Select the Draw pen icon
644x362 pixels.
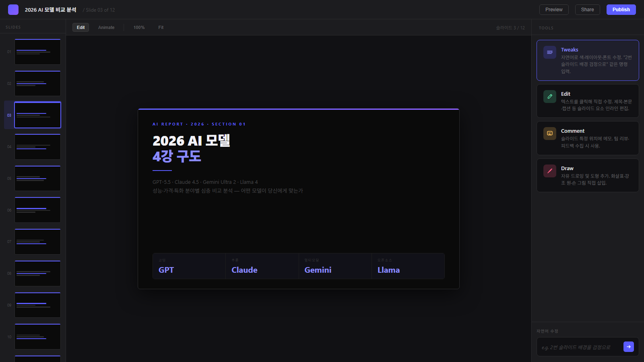(550, 171)
